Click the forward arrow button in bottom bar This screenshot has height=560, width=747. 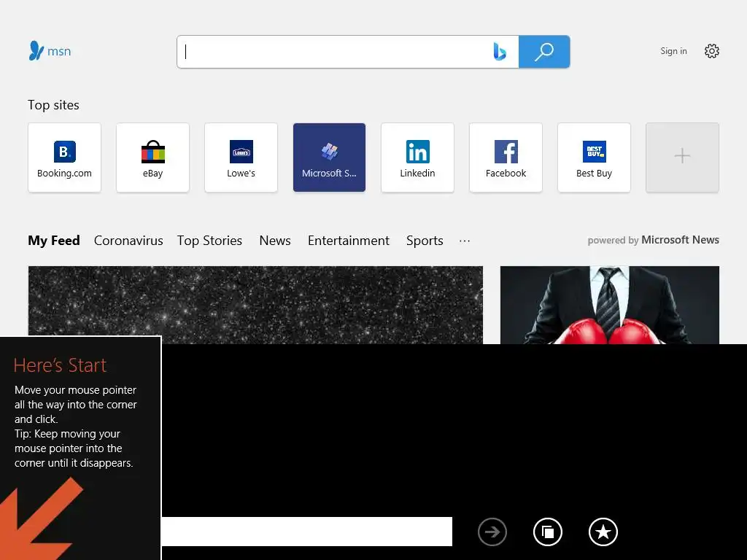point(492,532)
